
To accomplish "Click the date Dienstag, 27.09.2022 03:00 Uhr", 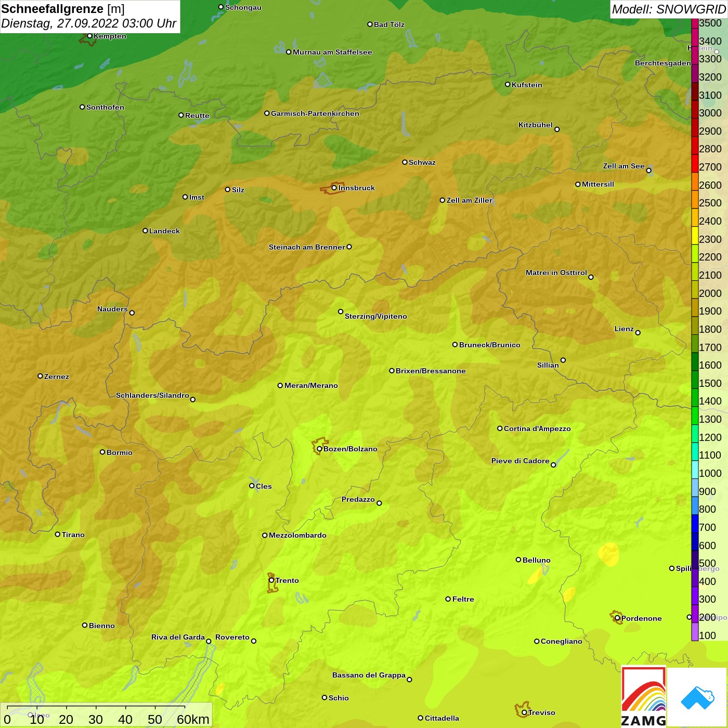I will coord(89,23).
